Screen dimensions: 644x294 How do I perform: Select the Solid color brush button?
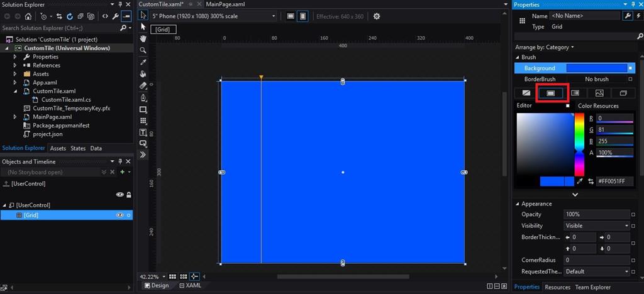[x=551, y=93]
